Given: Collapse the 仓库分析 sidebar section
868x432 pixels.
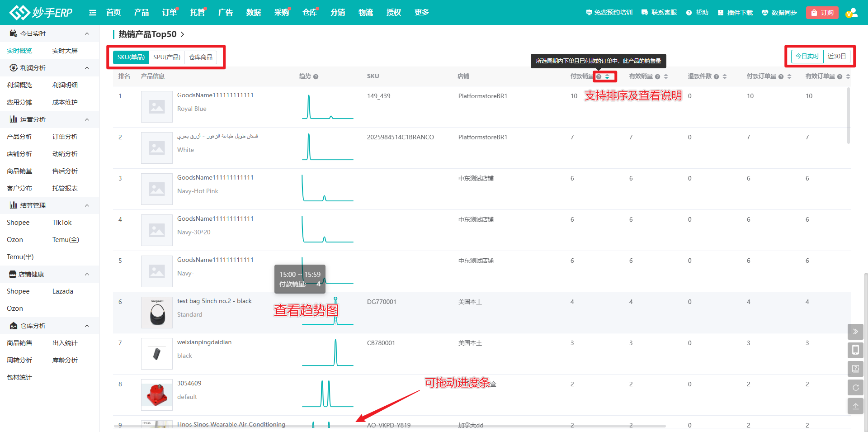Looking at the screenshot, I should (x=87, y=326).
